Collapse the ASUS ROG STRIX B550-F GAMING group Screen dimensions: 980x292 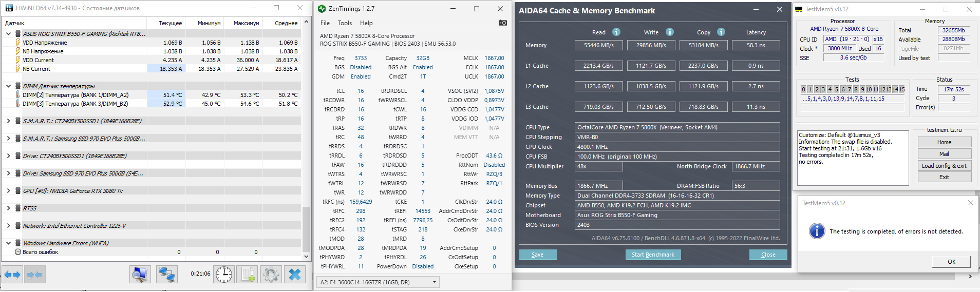click(8, 34)
